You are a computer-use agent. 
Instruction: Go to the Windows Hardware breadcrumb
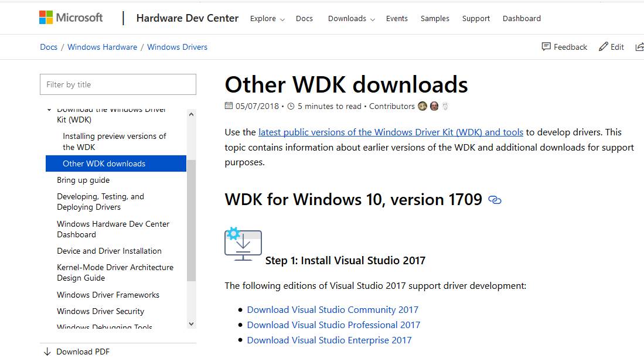(103, 47)
